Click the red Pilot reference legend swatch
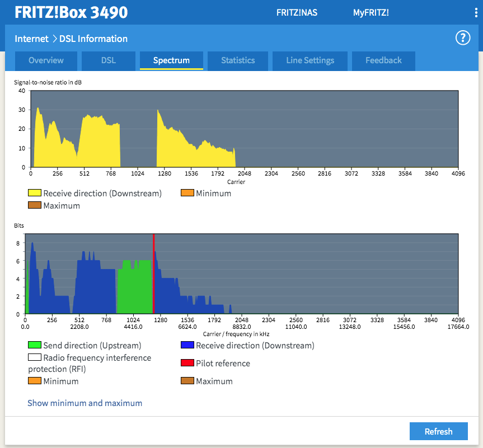The width and height of the screenshot is (483, 448). click(187, 363)
